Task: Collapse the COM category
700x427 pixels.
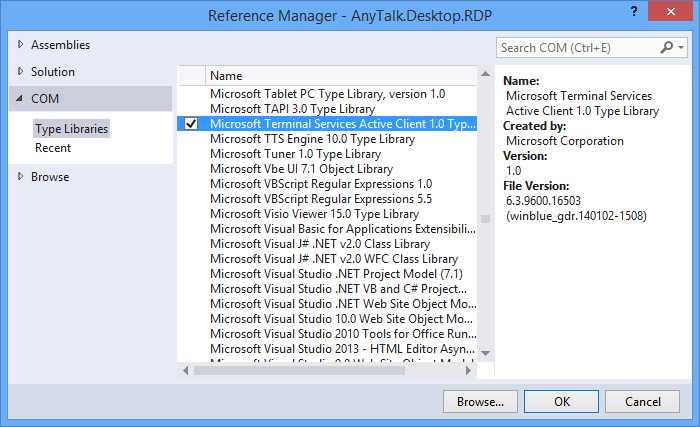Action: coord(20,98)
